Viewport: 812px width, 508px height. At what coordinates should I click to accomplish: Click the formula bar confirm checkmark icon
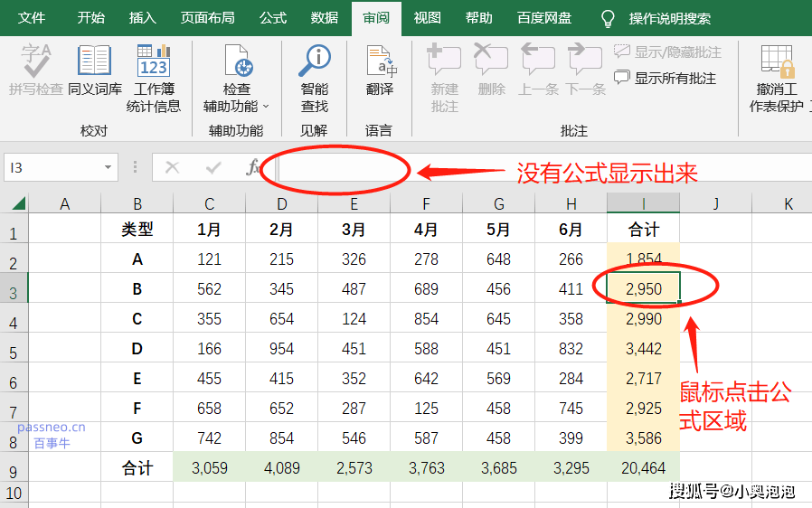tap(212, 167)
